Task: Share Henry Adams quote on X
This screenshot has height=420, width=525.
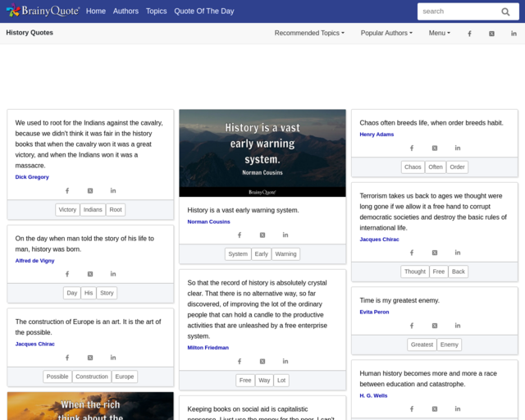Action: [435, 148]
